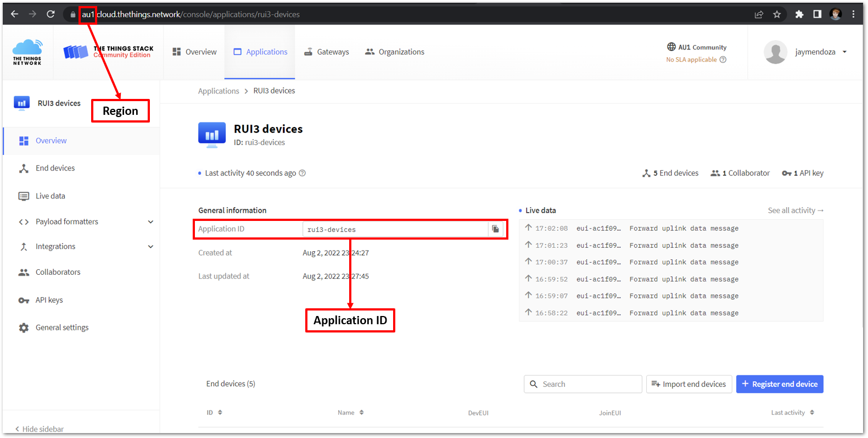Sort end devices by Name column
Image resolution: width=868 pixels, height=438 pixels.
[350, 413]
